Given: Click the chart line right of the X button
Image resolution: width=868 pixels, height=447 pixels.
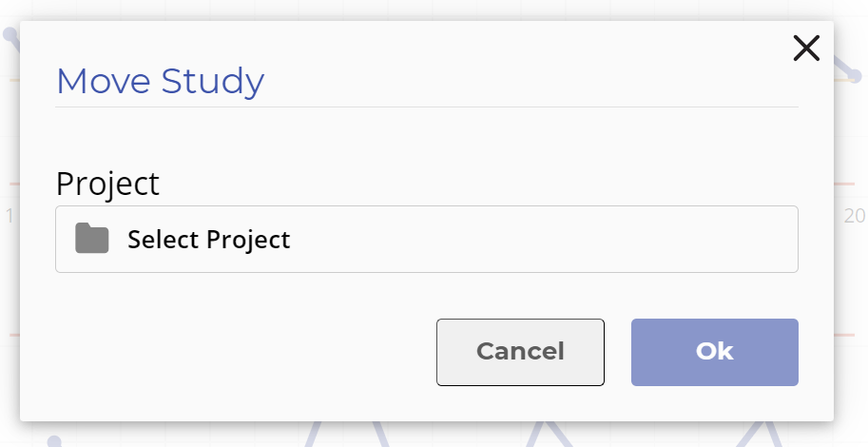Looking at the screenshot, I should click(842, 66).
